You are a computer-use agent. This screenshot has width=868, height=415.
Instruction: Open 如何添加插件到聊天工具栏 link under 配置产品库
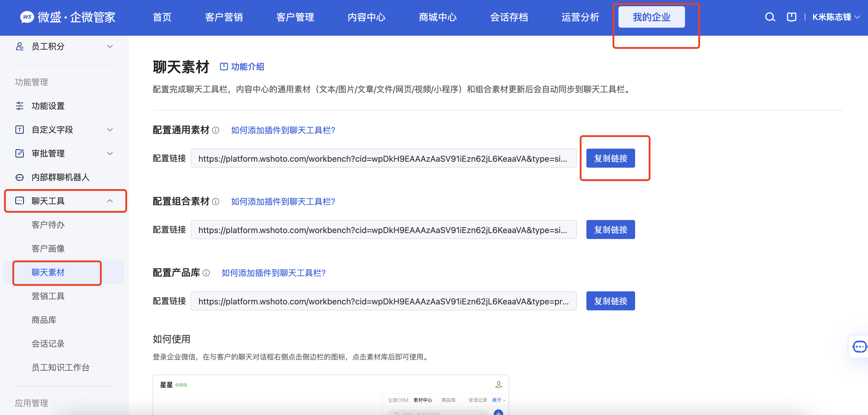pos(273,273)
